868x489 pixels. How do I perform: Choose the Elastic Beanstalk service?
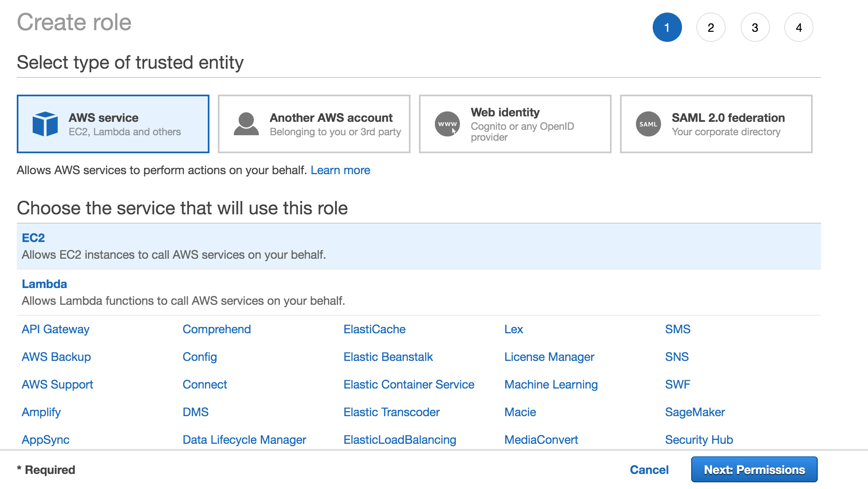point(388,357)
